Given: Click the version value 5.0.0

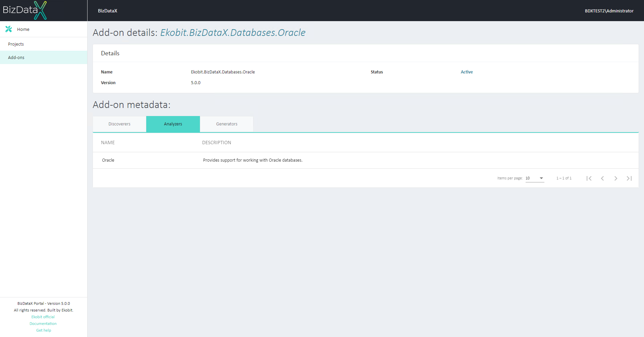Looking at the screenshot, I should click(196, 82).
